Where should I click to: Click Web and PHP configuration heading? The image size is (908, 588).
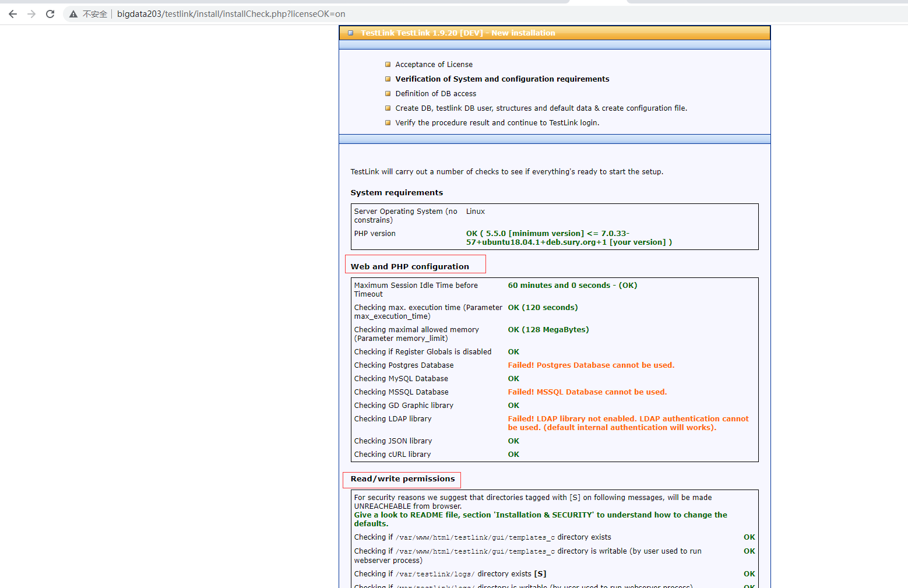click(410, 267)
